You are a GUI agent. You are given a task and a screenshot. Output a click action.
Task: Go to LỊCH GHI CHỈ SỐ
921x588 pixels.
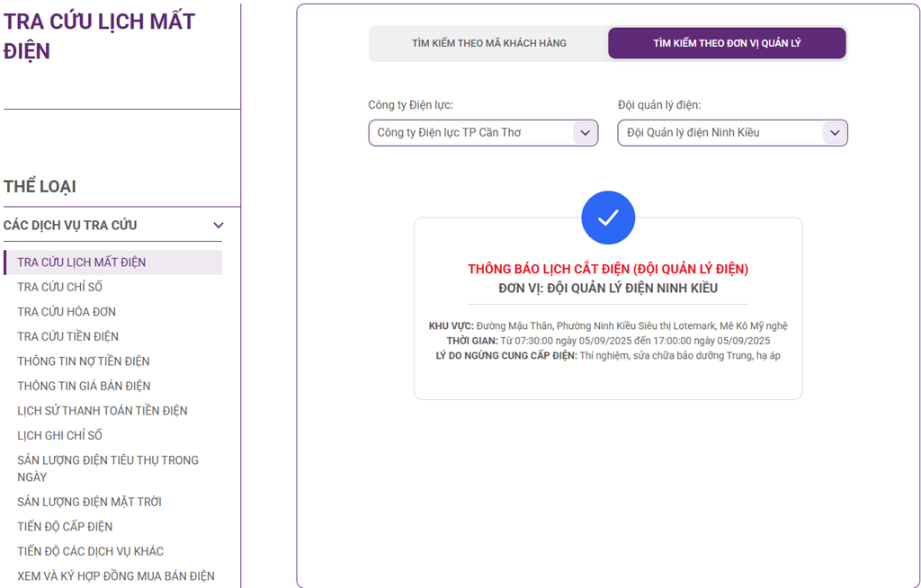pyautogui.click(x=60, y=435)
